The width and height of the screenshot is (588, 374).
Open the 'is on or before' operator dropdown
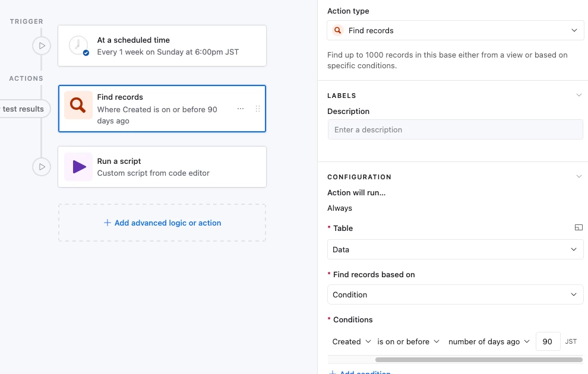(x=408, y=341)
